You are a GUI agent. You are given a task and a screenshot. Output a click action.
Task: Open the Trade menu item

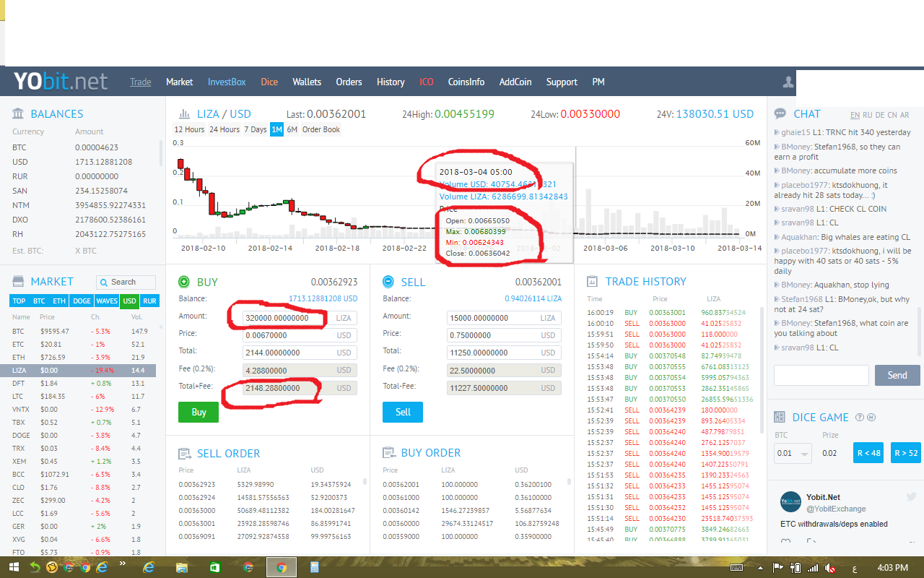click(141, 82)
